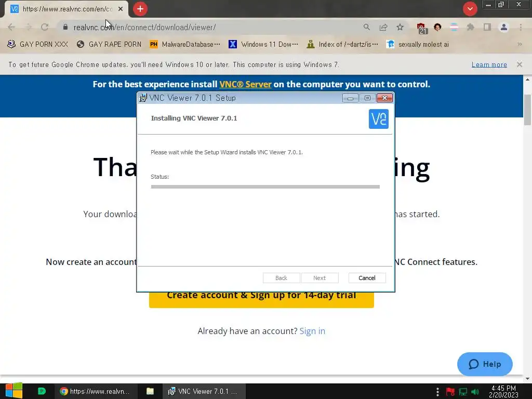Click the disabled Next button

[320, 278]
